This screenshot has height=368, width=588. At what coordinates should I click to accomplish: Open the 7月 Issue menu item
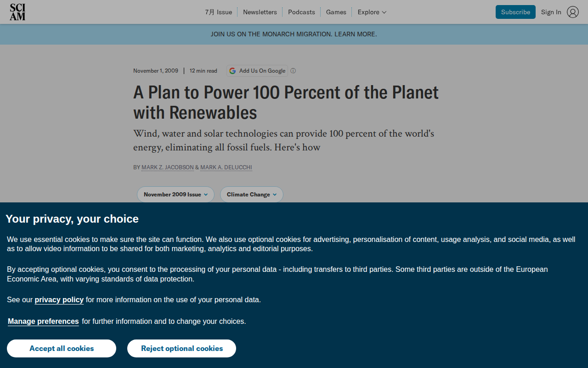[218, 12]
